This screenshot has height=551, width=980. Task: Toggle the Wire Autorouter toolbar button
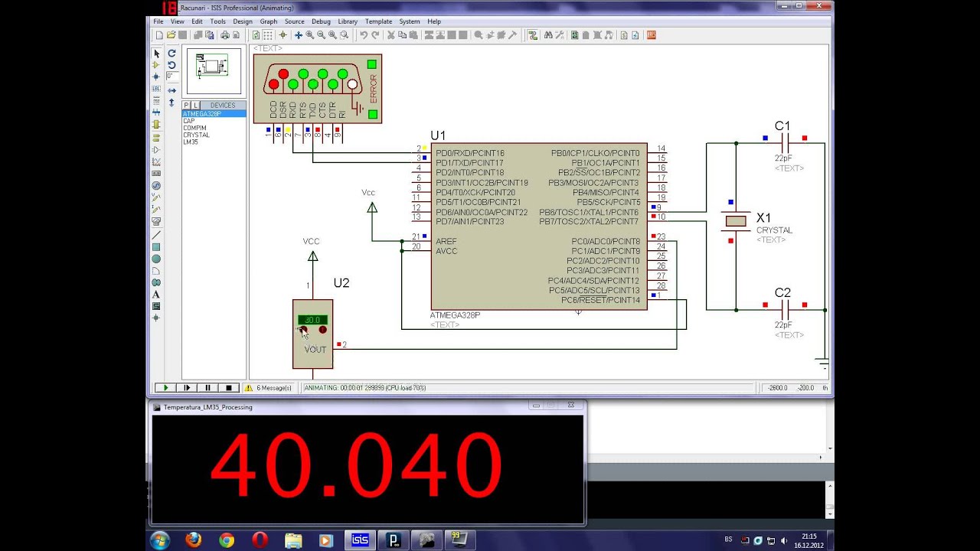[531, 34]
